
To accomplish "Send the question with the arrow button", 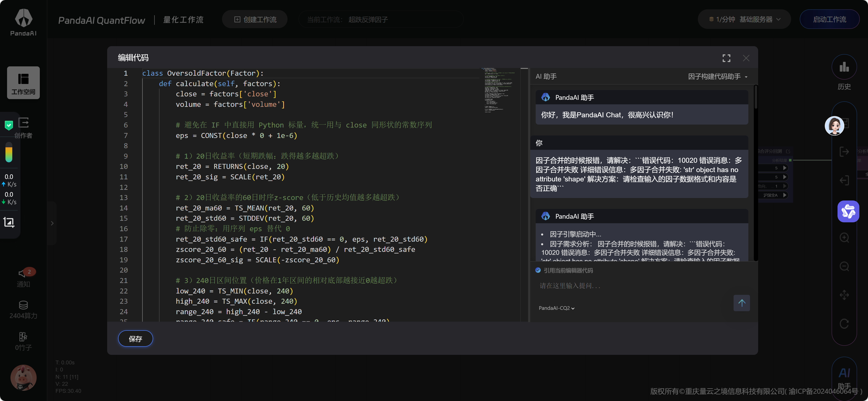I will point(742,303).
